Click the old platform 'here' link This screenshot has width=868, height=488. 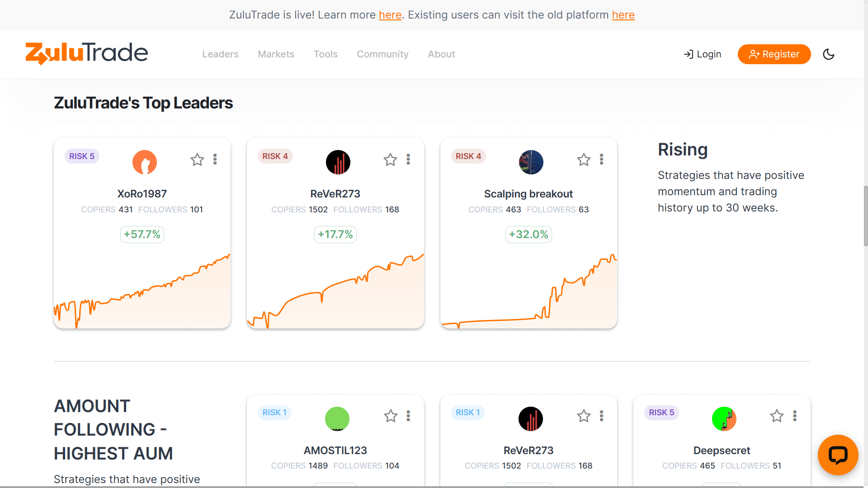click(x=623, y=15)
